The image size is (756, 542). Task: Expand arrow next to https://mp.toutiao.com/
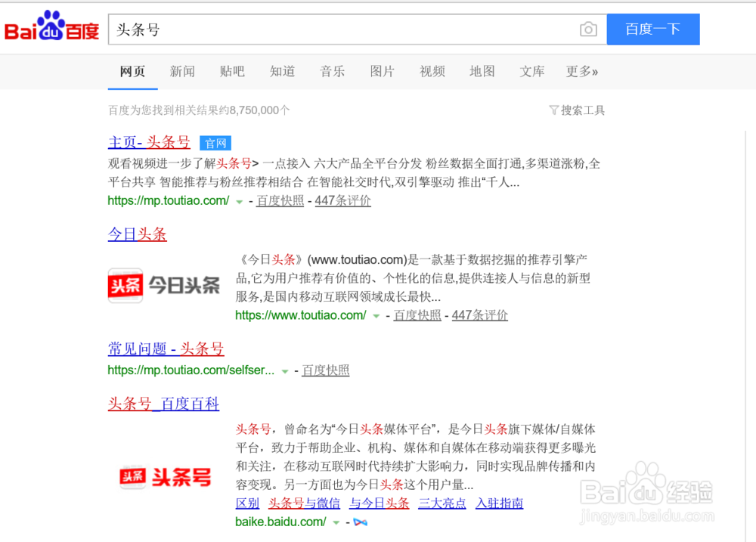point(239,202)
